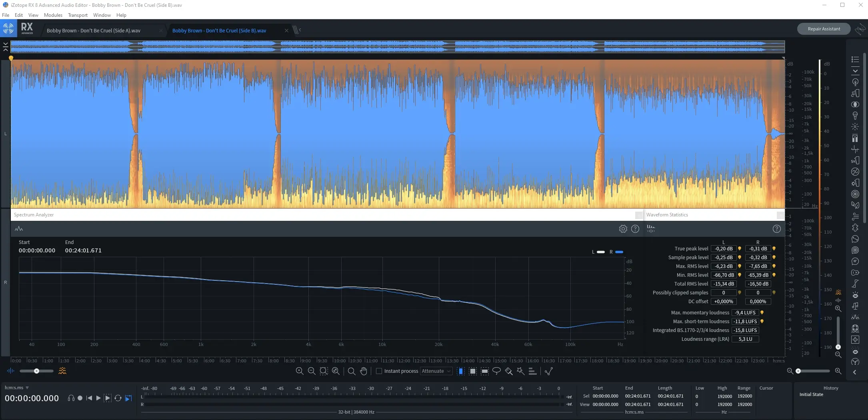Open the De-click module
Viewport: 868px width, 420px height.
coord(855,127)
